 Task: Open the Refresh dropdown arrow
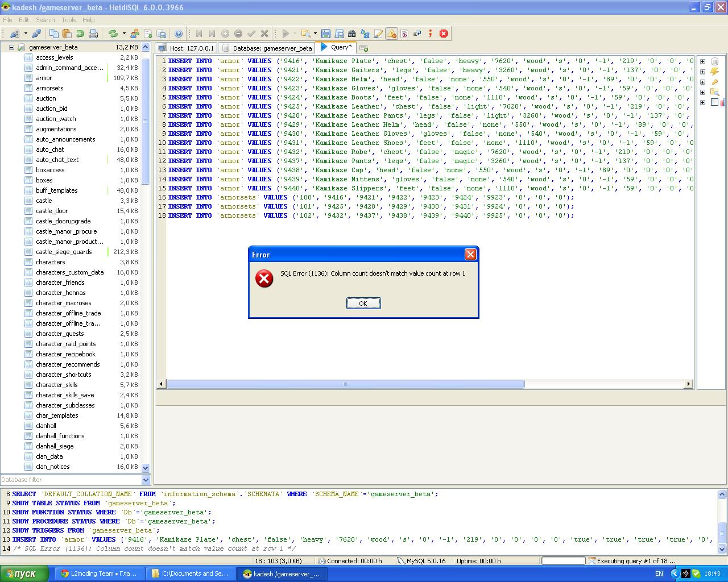[123, 34]
